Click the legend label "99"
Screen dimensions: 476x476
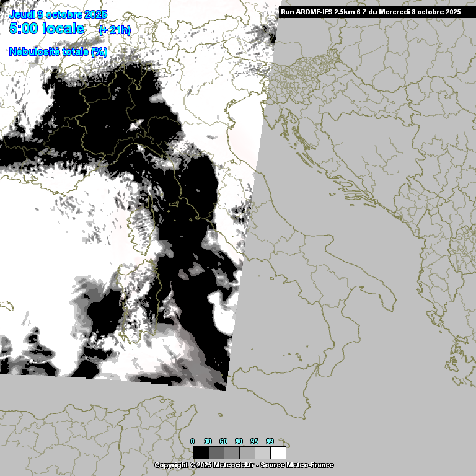[270, 441]
